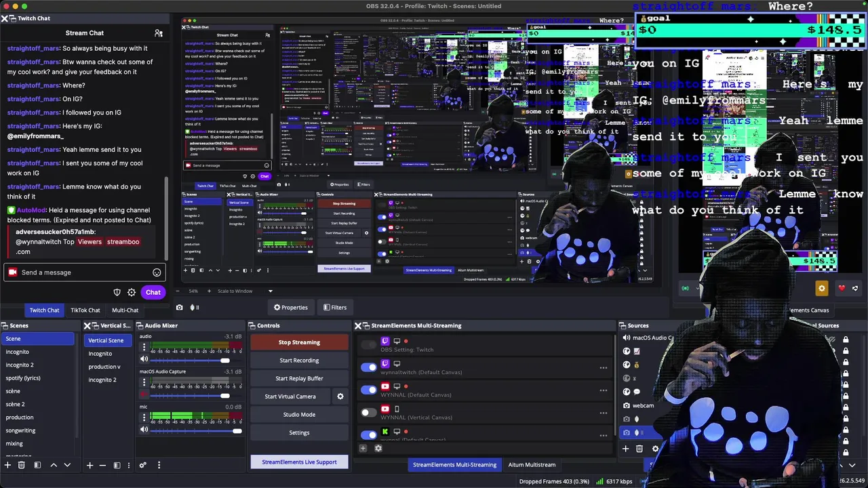868x488 pixels.
Task: Open the StreamElements Multi-Streaming tab
Action: tap(454, 465)
